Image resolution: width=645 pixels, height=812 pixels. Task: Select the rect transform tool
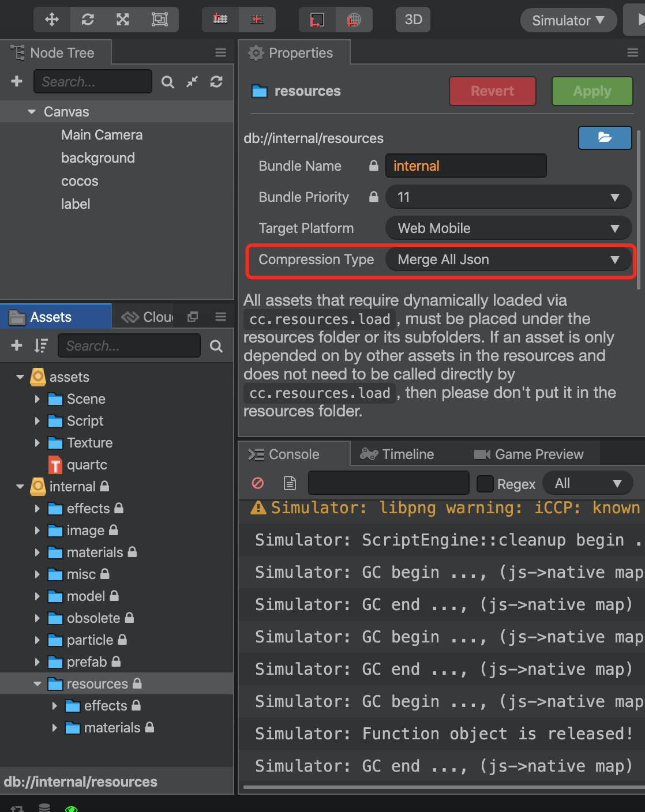159,20
